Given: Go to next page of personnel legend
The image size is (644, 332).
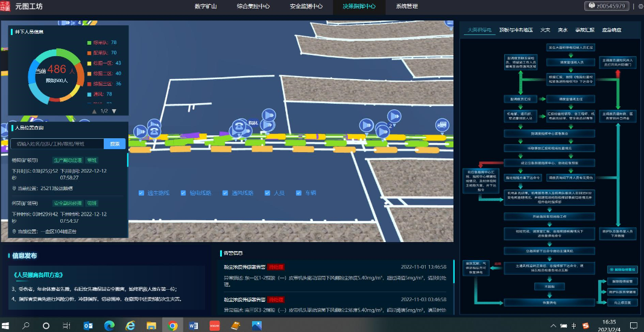Looking at the screenshot, I should 114,111.
